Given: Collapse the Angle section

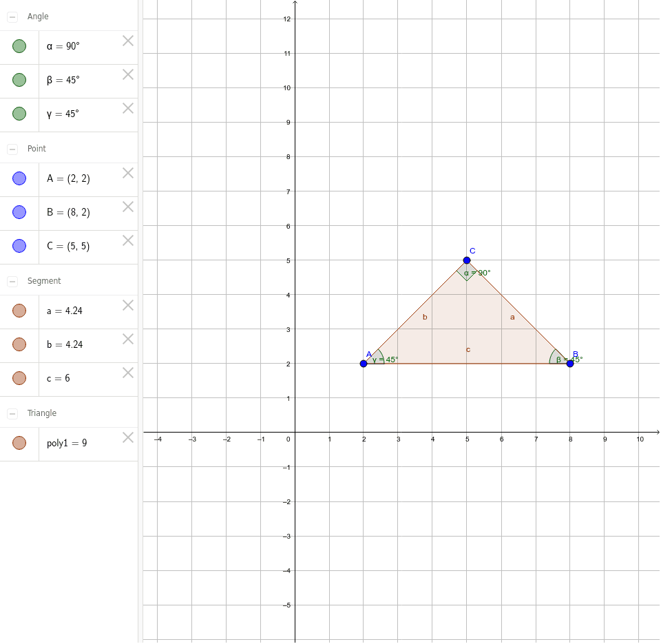Looking at the screenshot, I should point(12,16).
